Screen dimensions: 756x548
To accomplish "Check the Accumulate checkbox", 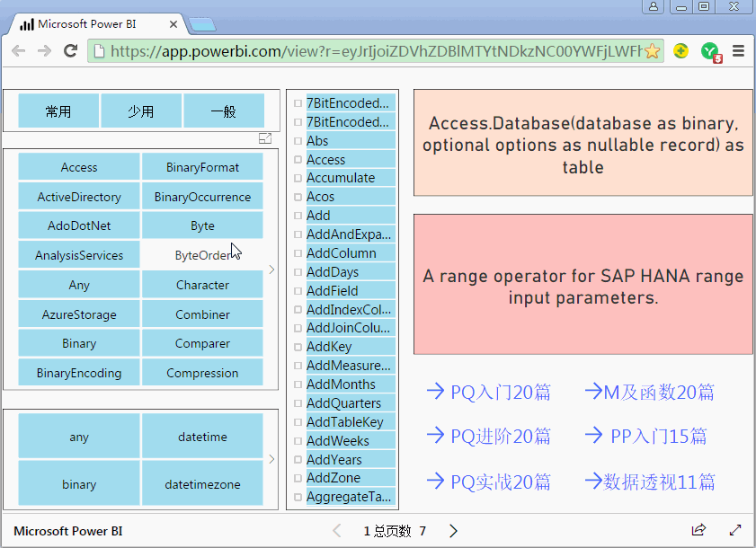I will click(x=298, y=178).
